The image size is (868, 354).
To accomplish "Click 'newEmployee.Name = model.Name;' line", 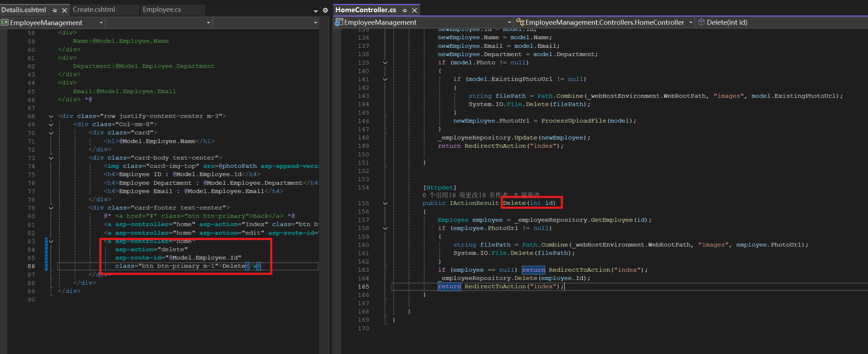I will pos(495,37).
